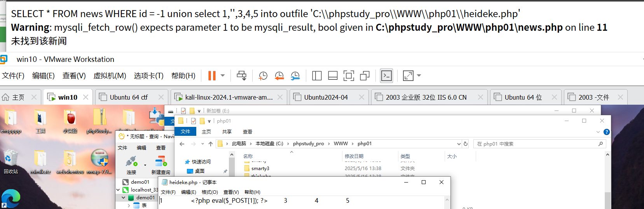Switch to the 2003 企业版 32位 IIS tab

[x=426, y=97]
